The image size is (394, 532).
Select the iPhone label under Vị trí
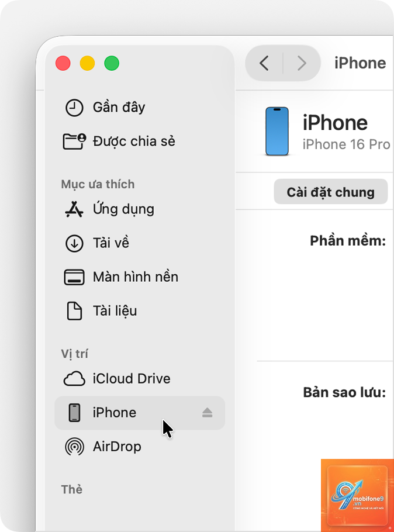click(x=115, y=413)
